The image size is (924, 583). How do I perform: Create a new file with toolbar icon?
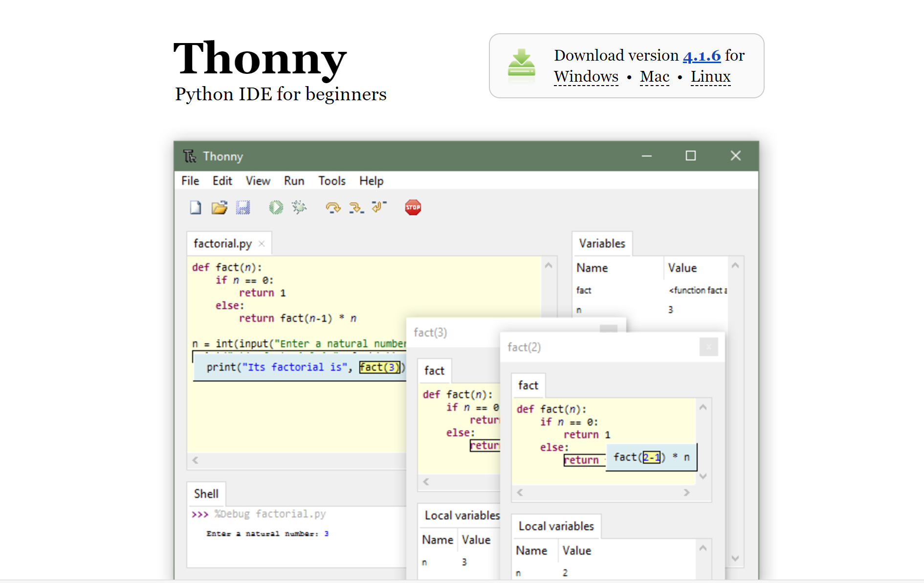(x=196, y=207)
